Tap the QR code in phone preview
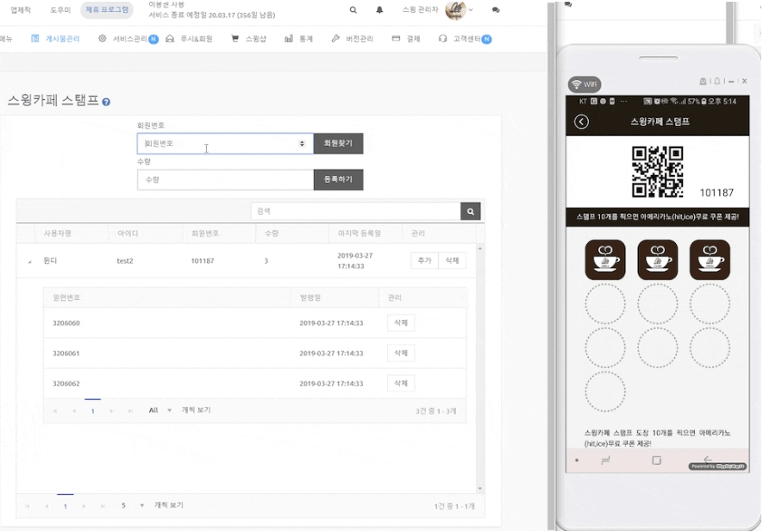The image size is (763, 532). [x=657, y=172]
